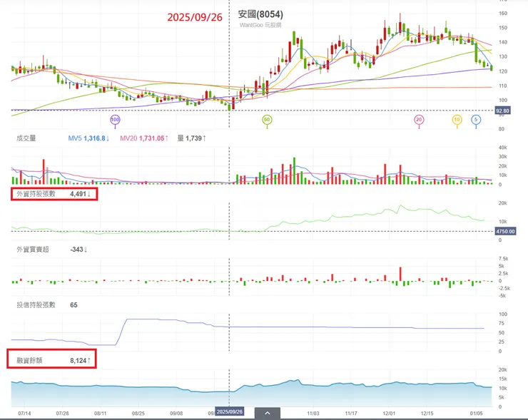Click the purple 100-day MA pin marker
Screen dimensions: 528x420
tap(115, 120)
